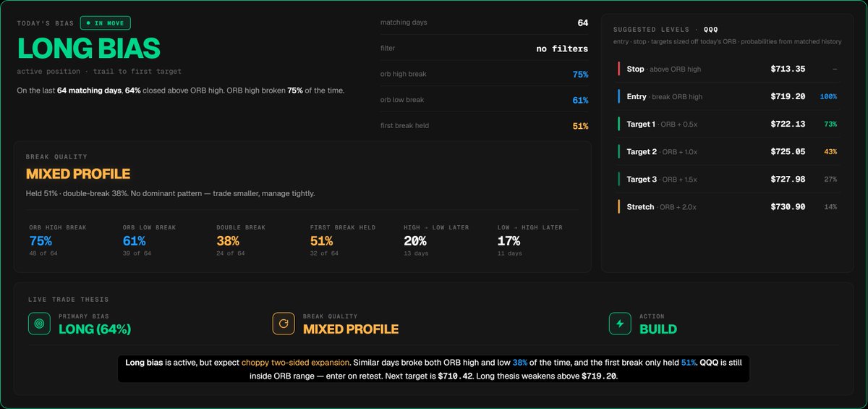Click the first break held 51% row value
Viewport: 868px width, 409px height.
(580, 126)
